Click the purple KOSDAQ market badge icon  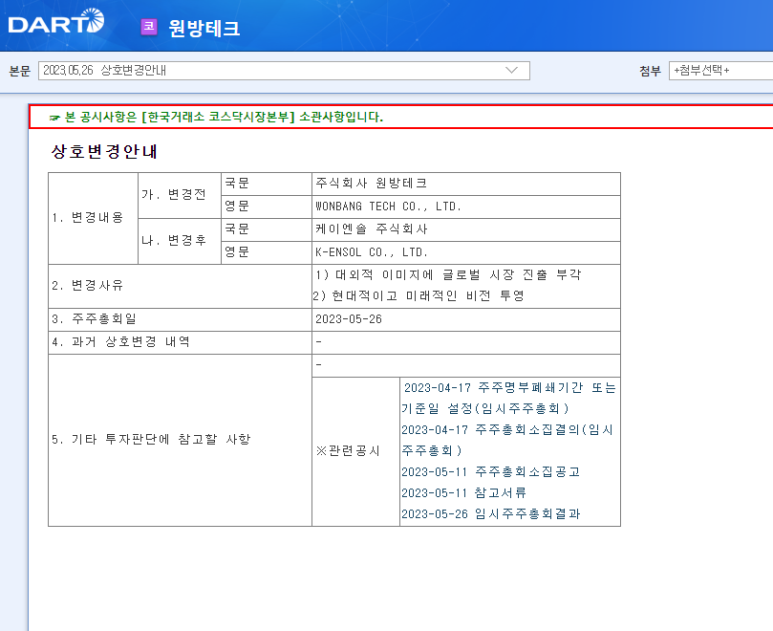point(149,26)
